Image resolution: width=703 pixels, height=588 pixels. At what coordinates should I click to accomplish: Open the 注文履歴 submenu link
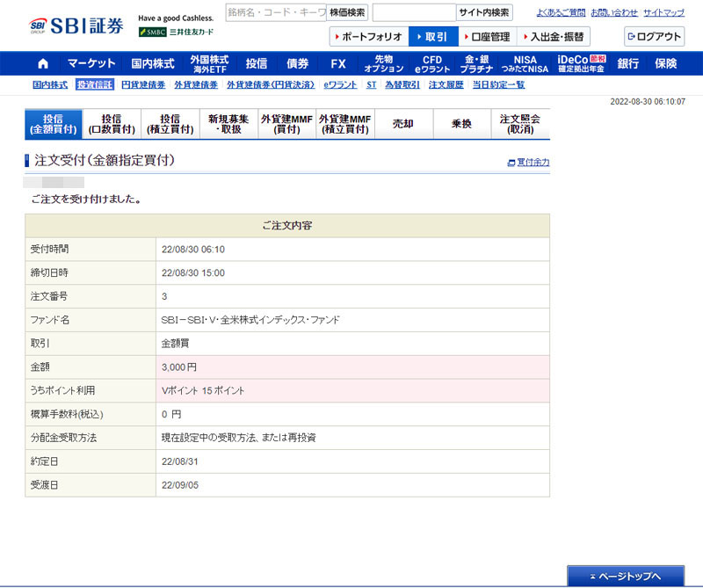446,85
